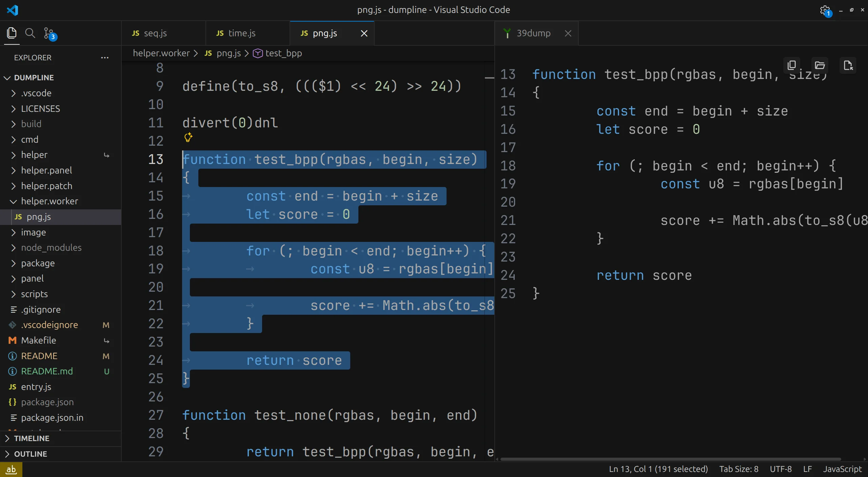Screen dimensions: 868x477
Task: Click the open folder icon in the 39dump panel
Action: 820,65
